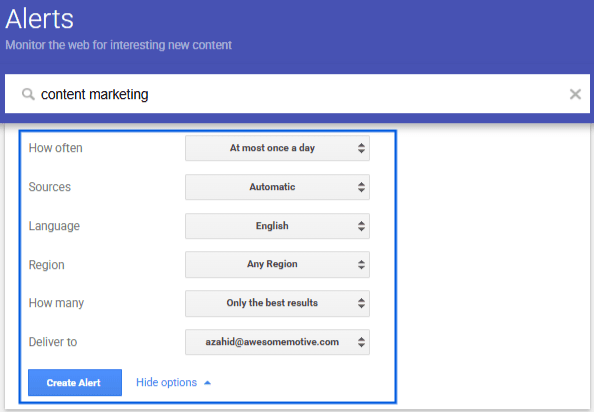The image size is (594, 412).
Task: Click the Monitor the web subtitle text
Action: click(x=119, y=45)
